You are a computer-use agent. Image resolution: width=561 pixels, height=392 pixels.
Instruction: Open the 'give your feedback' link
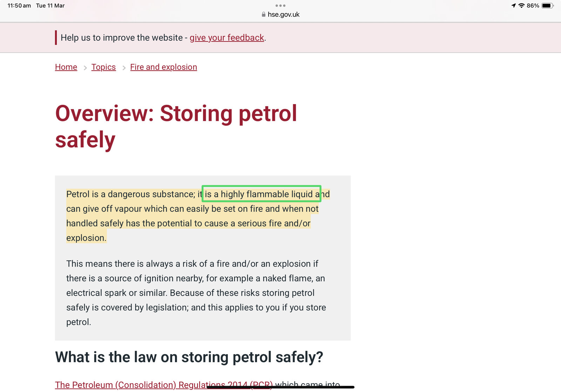point(227,38)
